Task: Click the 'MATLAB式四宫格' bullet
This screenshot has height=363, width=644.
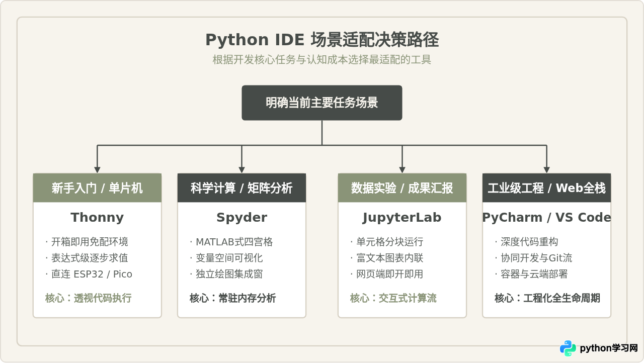Action: click(231, 242)
